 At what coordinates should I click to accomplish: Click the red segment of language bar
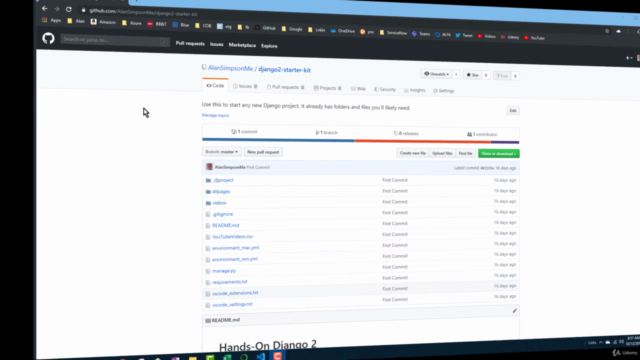[422, 141]
